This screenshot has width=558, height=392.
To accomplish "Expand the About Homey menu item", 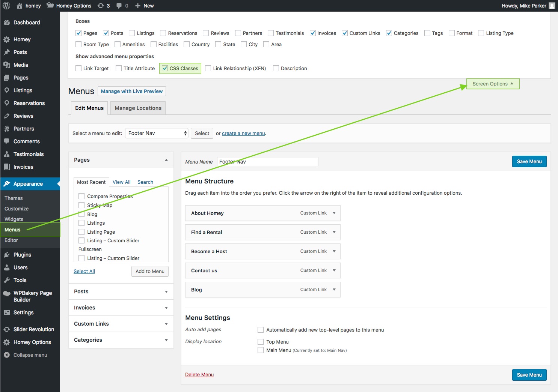I will click(334, 213).
